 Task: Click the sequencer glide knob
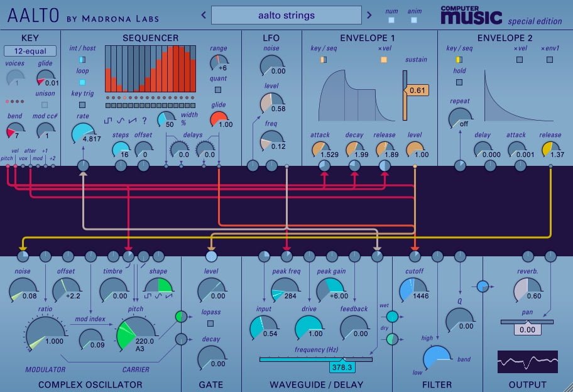[219, 119]
